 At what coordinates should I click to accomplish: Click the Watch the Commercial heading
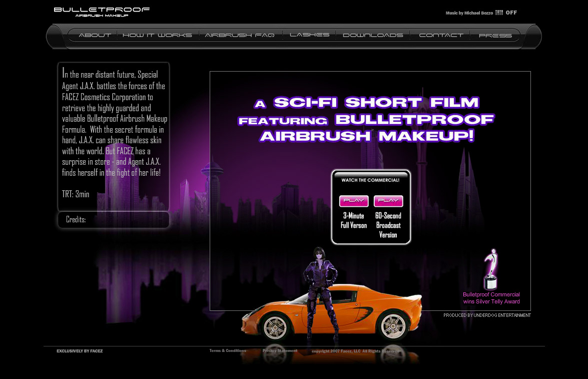[370, 180]
